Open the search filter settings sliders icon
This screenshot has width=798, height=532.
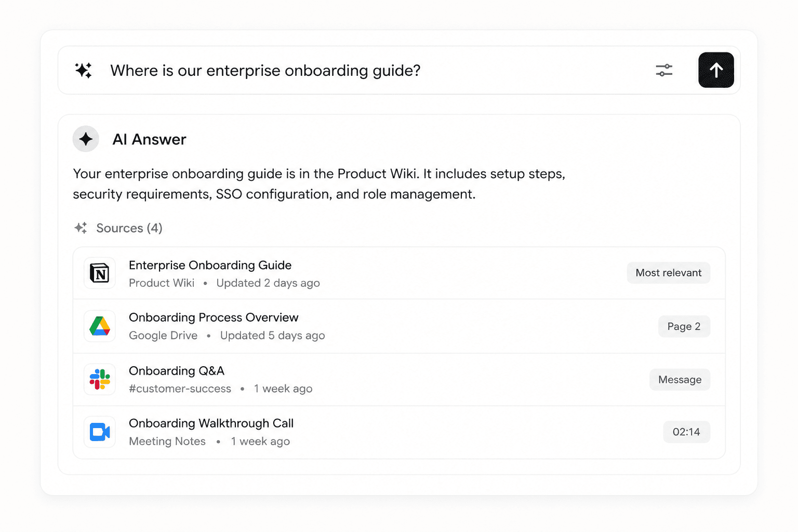[x=664, y=70]
